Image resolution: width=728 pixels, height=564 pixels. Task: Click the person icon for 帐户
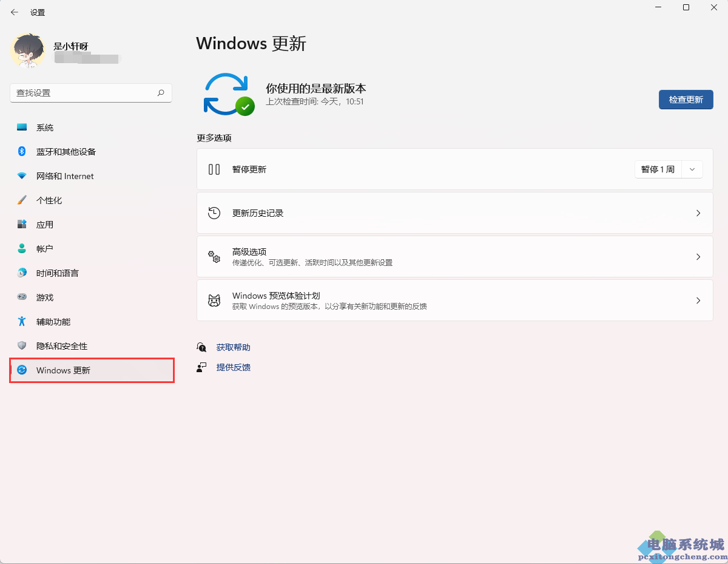tap(22, 249)
